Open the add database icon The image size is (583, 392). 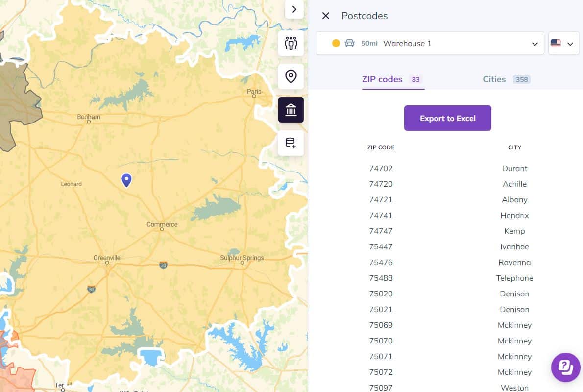(291, 143)
